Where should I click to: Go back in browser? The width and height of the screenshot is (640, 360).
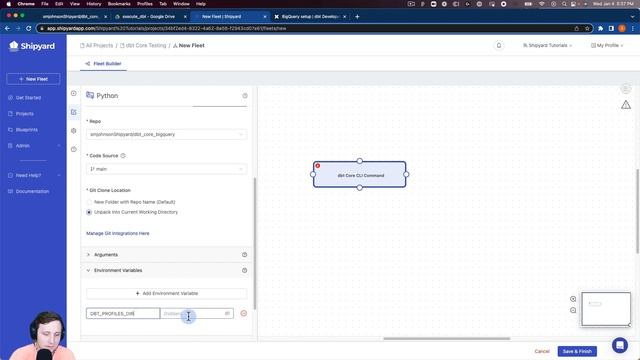[x=7, y=28]
